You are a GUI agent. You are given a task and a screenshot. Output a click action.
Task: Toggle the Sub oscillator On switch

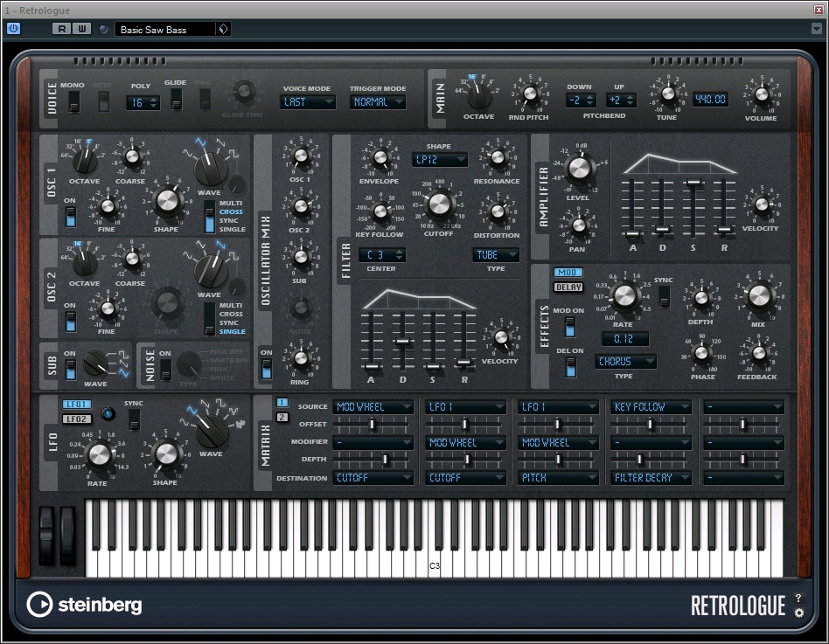[x=70, y=370]
